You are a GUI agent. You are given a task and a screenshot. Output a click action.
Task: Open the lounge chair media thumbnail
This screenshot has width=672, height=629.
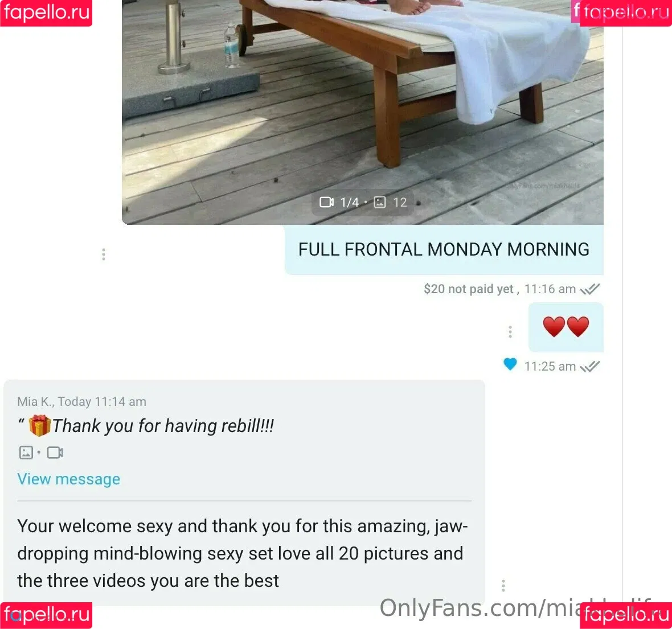pos(363,112)
